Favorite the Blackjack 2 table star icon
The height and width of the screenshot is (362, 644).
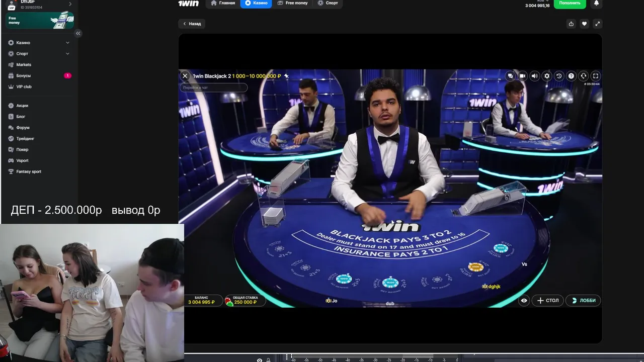click(x=286, y=76)
